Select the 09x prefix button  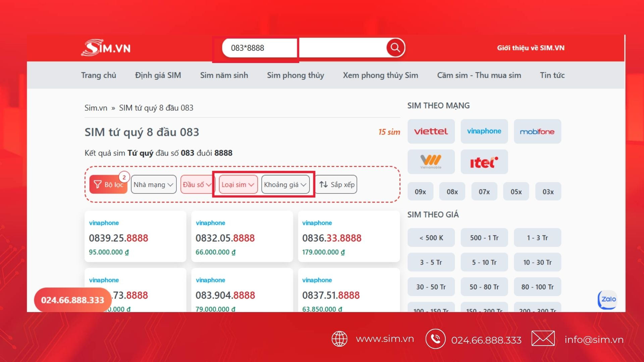tap(420, 192)
